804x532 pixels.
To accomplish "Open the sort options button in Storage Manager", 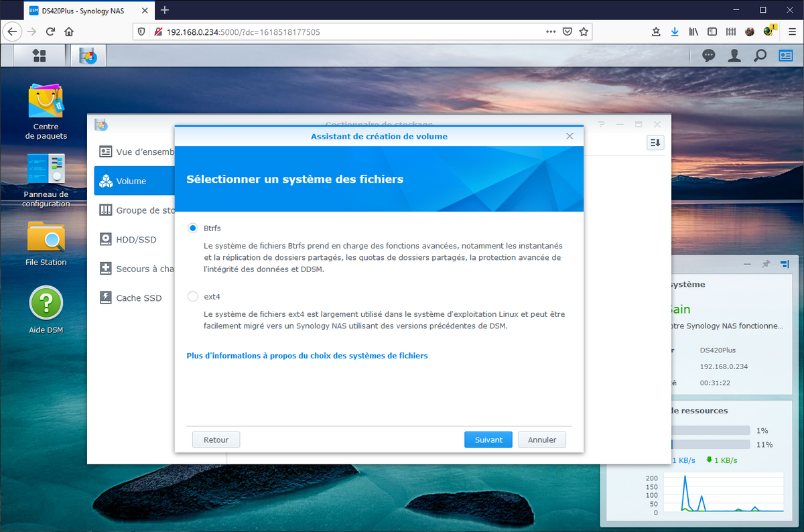I will 655,143.
